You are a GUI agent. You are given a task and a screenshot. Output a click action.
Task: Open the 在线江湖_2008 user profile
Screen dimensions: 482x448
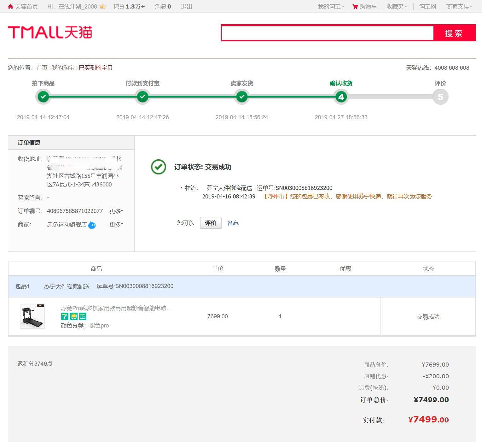[x=78, y=7]
